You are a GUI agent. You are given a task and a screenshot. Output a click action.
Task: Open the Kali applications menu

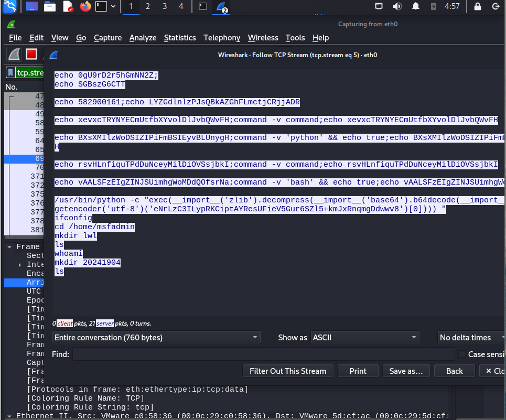(9, 6)
